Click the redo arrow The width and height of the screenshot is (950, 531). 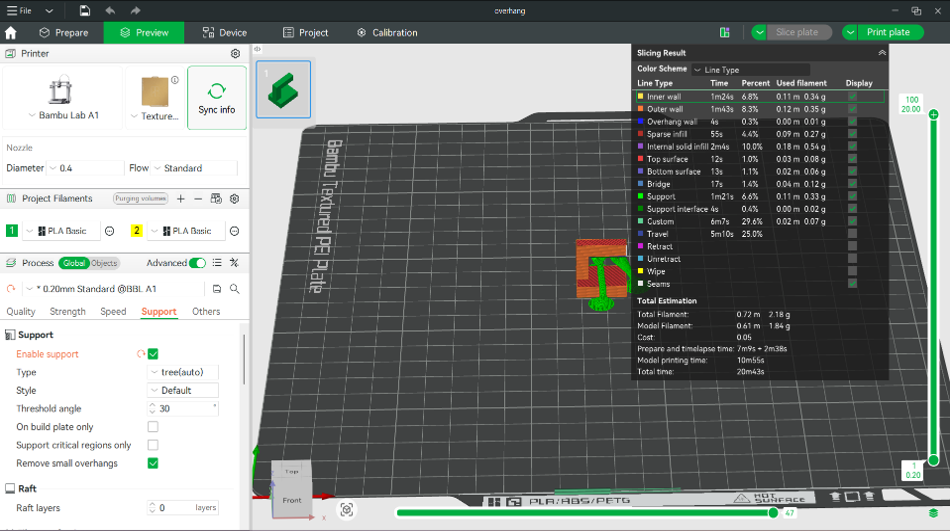tap(135, 10)
